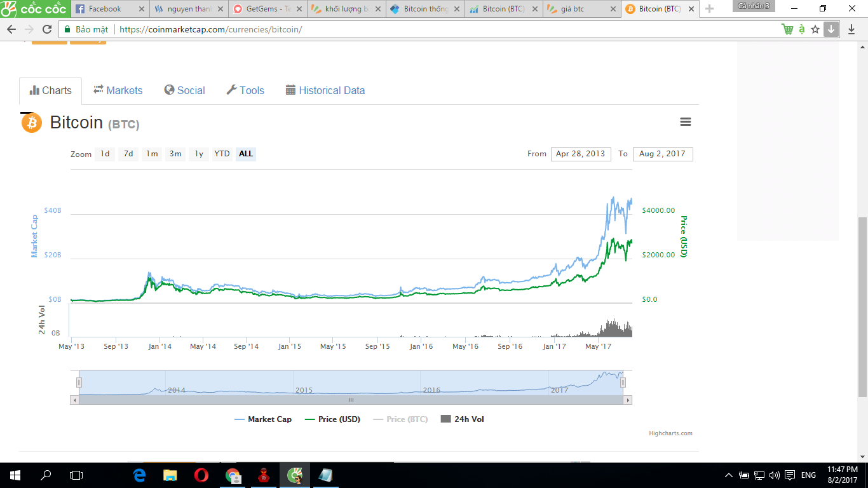Image resolution: width=868 pixels, height=488 pixels.
Task: Reload the current page
Action: coord(47,30)
